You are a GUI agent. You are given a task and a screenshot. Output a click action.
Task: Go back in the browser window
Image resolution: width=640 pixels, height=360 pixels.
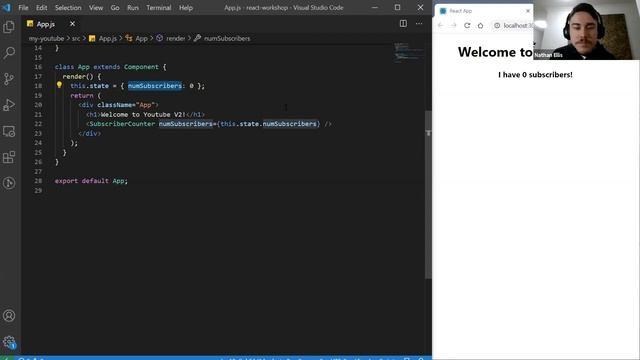440,25
